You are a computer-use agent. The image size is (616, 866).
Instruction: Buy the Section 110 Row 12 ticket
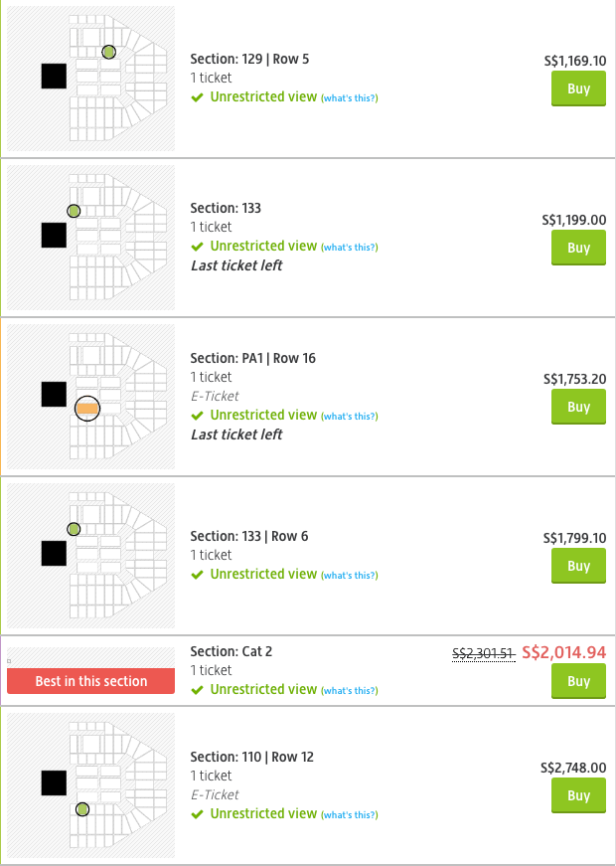point(578,796)
